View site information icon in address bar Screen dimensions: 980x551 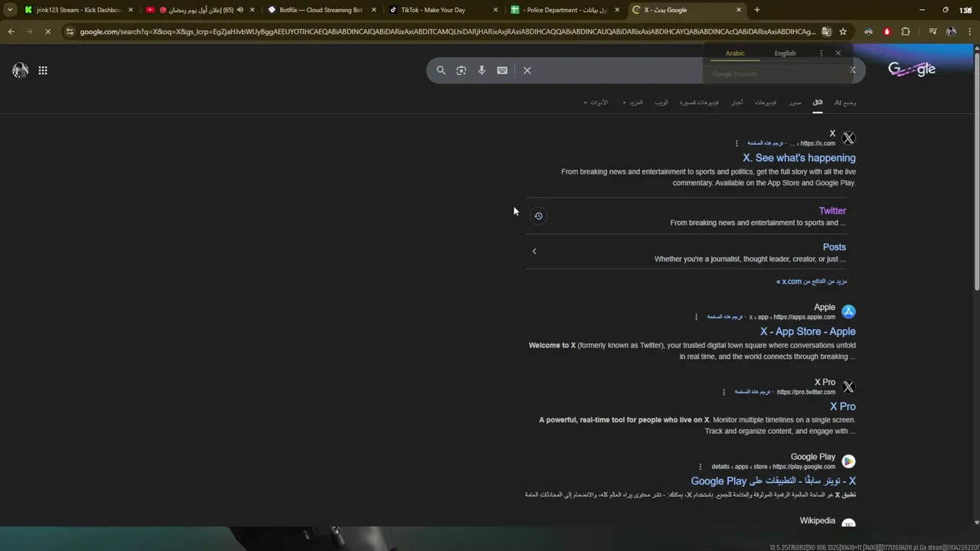(x=70, y=31)
